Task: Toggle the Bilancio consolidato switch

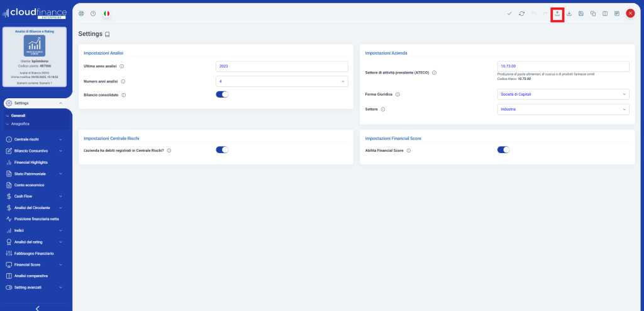Action: pyautogui.click(x=222, y=94)
